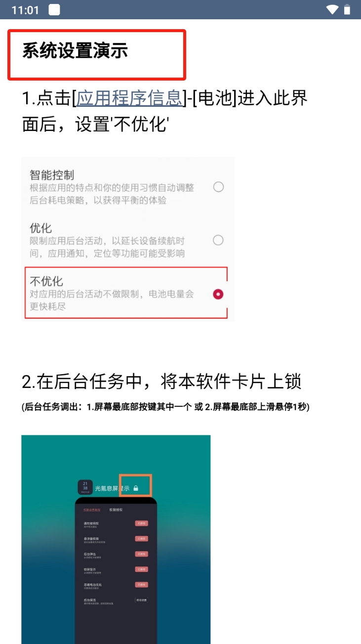Viewport: 361px width, 644px height.
Task: Tap the 已授权 button for 锁屏显示
Action: pos(142,569)
